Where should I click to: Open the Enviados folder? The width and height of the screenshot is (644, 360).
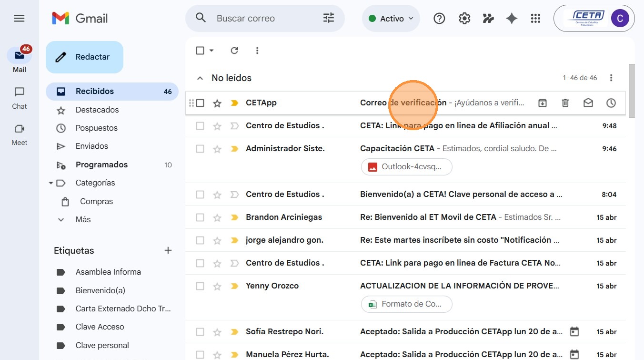click(112, 146)
